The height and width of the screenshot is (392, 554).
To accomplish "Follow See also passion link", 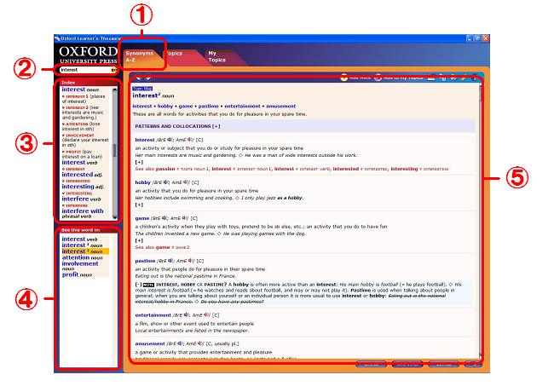I will tap(165, 170).
